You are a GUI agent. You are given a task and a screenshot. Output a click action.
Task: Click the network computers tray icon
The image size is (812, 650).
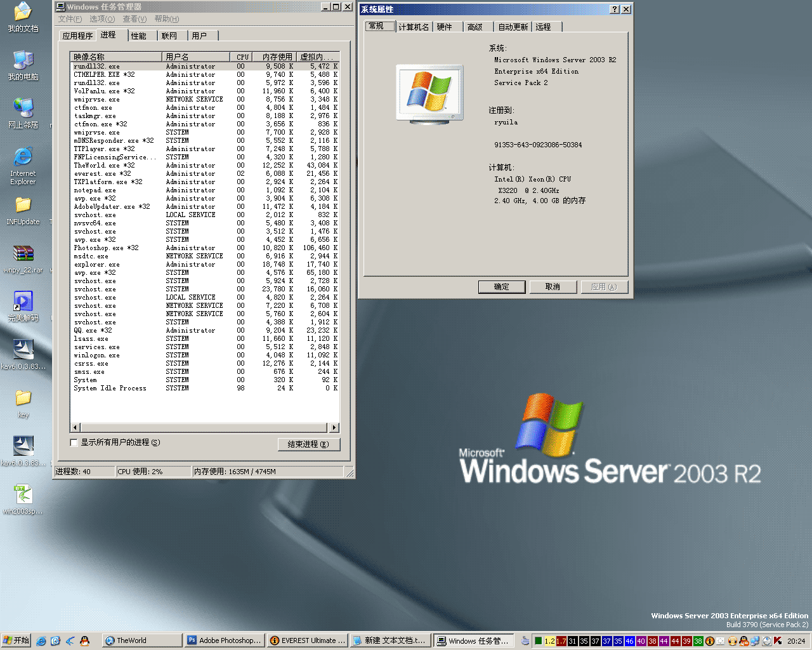[x=755, y=641]
